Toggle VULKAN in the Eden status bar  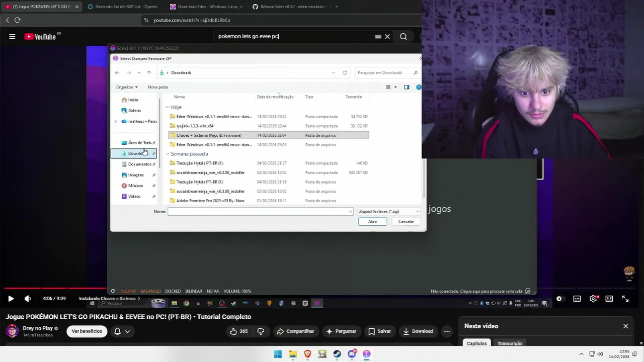coord(128,291)
